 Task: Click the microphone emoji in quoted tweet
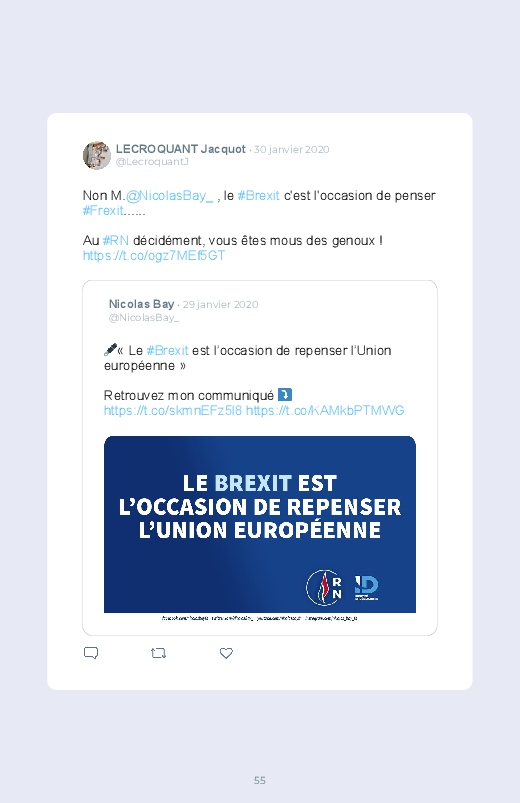click(x=110, y=350)
